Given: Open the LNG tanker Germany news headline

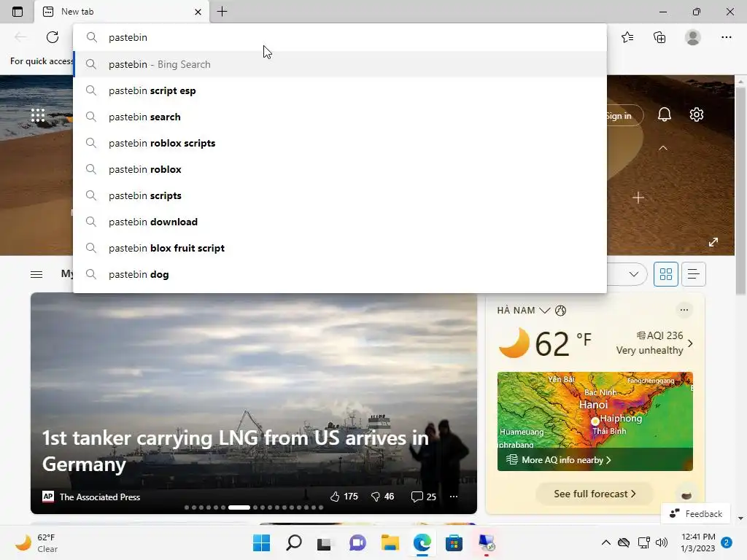Looking at the screenshot, I should pos(236,451).
